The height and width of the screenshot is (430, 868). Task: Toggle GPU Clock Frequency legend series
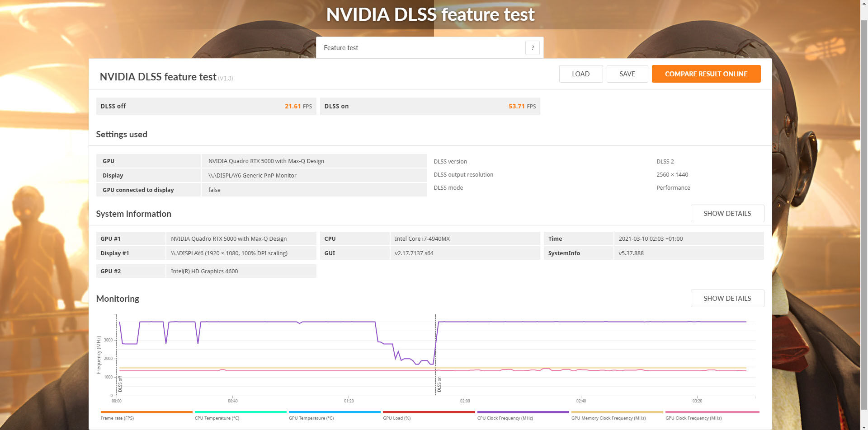[712, 416]
